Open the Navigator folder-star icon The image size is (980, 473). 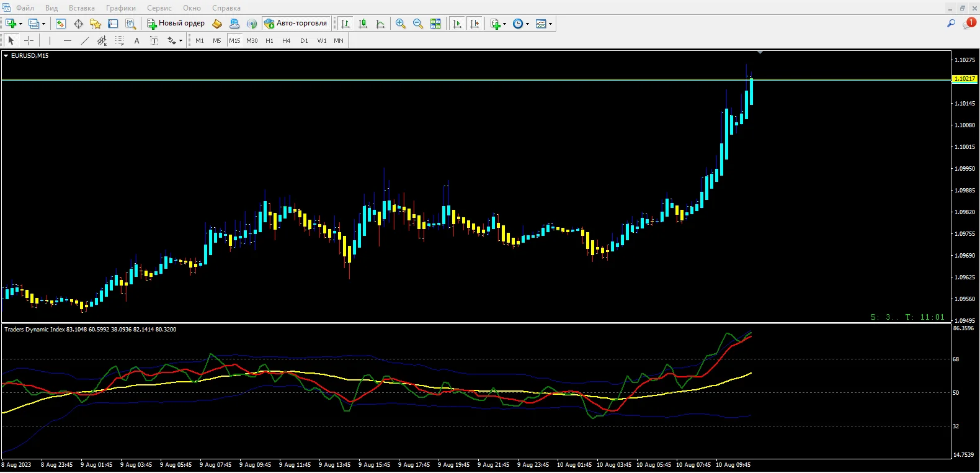pyautogui.click(x=96, y=24)
